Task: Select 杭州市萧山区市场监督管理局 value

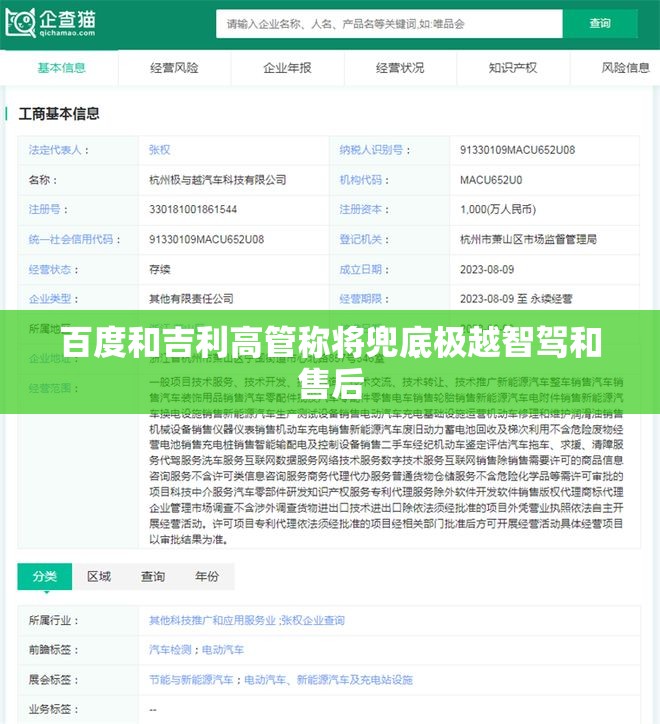Action: click(528, 239)
